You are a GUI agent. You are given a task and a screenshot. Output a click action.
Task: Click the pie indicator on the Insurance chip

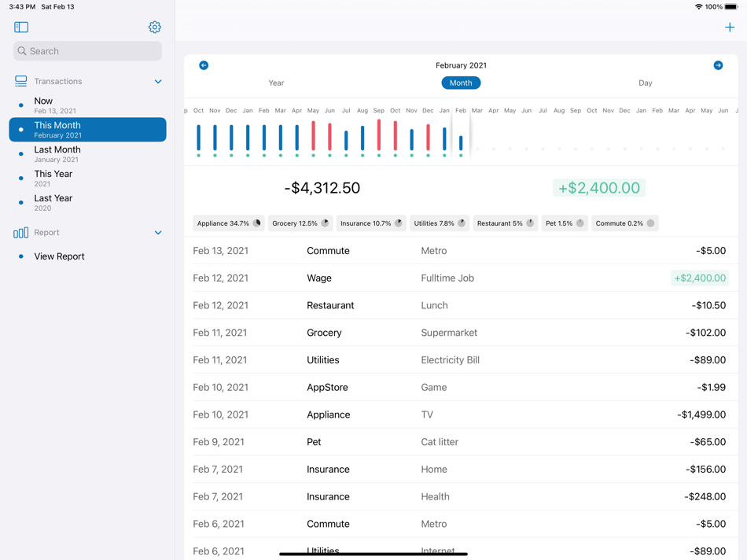[x=398, y=223]
